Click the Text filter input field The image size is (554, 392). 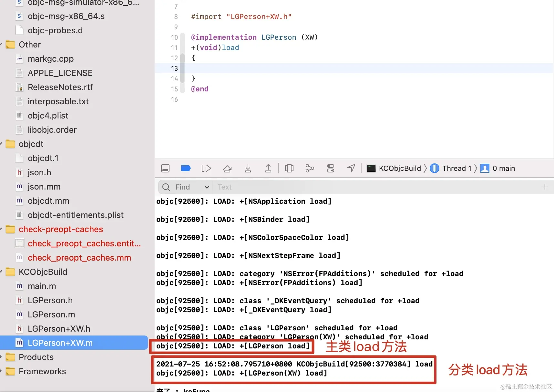(x=291, y=187)
